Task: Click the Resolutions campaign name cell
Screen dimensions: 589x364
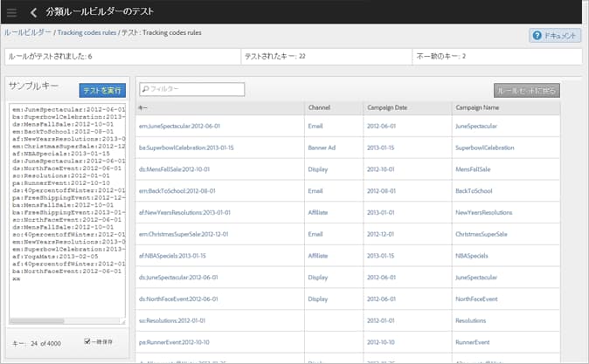Action: pos(471,320)
